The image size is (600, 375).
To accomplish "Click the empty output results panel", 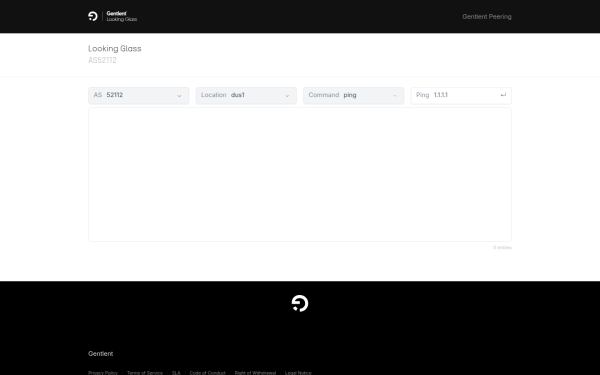I will (300, 174).
